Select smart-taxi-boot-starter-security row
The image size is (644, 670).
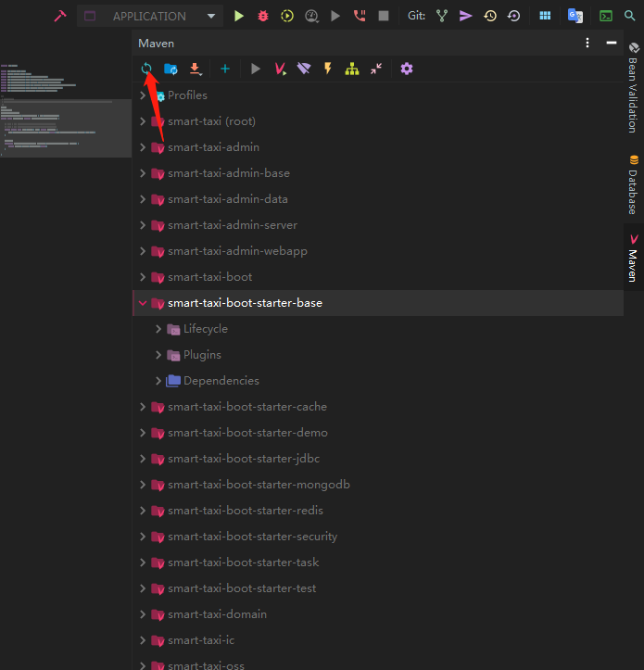pos(378,537)
